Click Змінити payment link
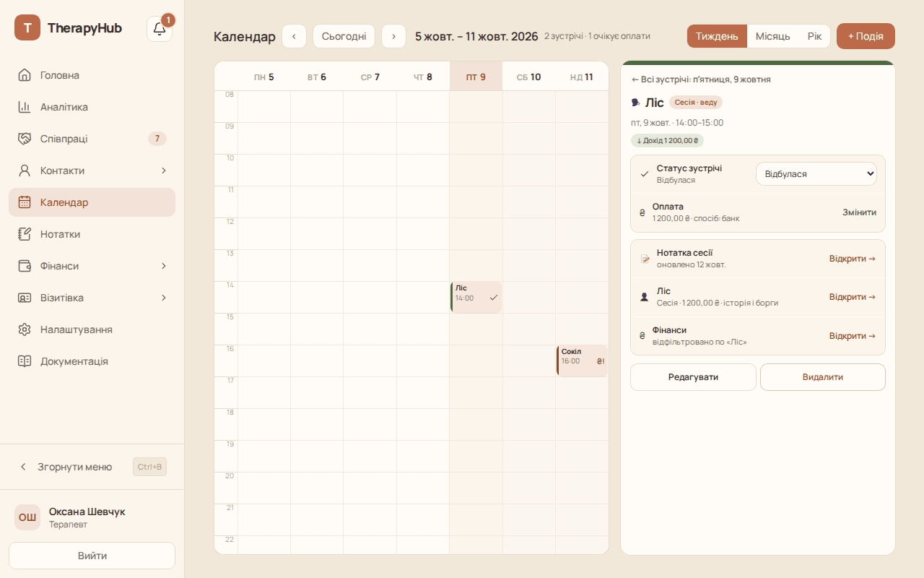 (860, 212)
